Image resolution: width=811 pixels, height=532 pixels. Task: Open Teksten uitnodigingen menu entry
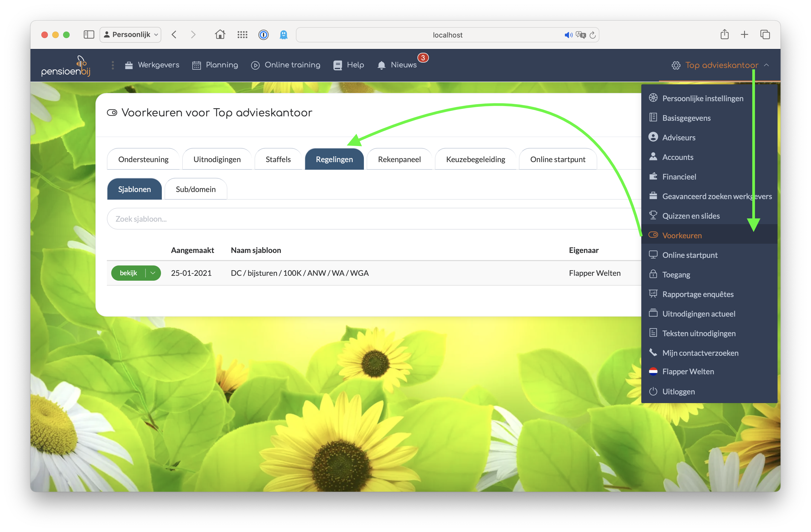click(x=709, y=333)
